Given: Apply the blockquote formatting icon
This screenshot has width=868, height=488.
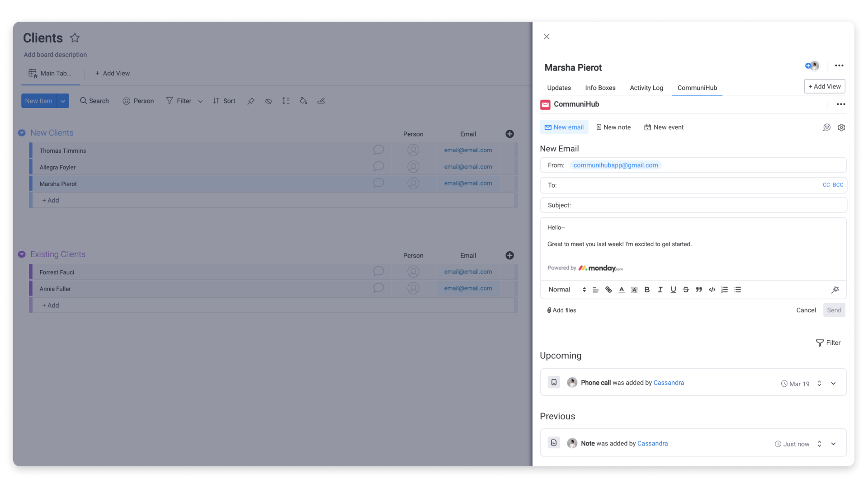Looking at the screenshot, I should 699,290.
